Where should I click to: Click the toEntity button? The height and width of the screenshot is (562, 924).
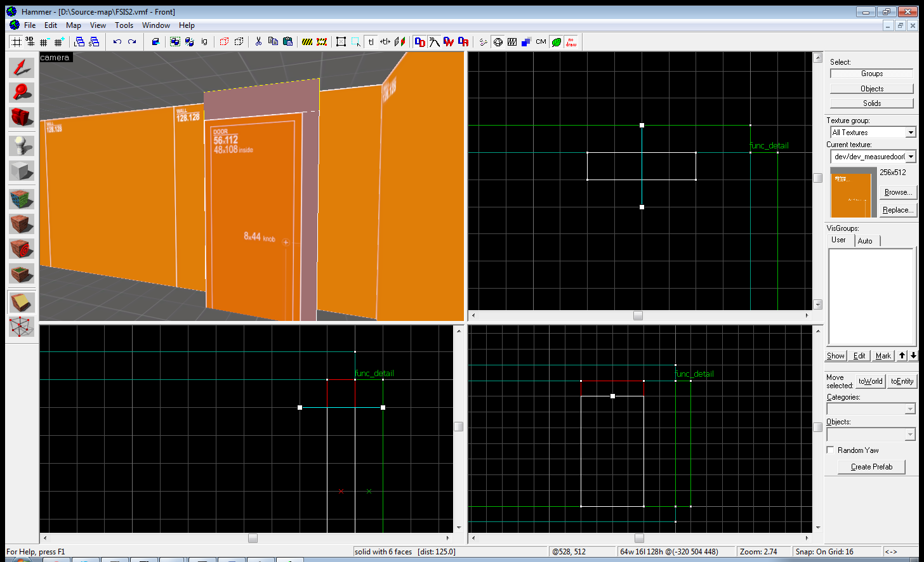902,381
